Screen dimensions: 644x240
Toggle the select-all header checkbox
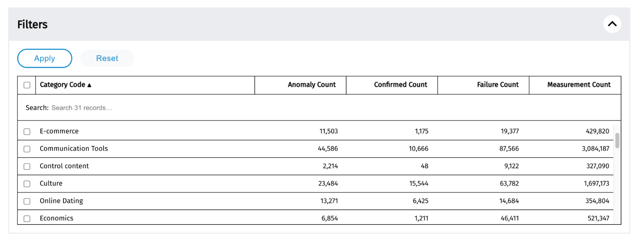click(27, 85)
